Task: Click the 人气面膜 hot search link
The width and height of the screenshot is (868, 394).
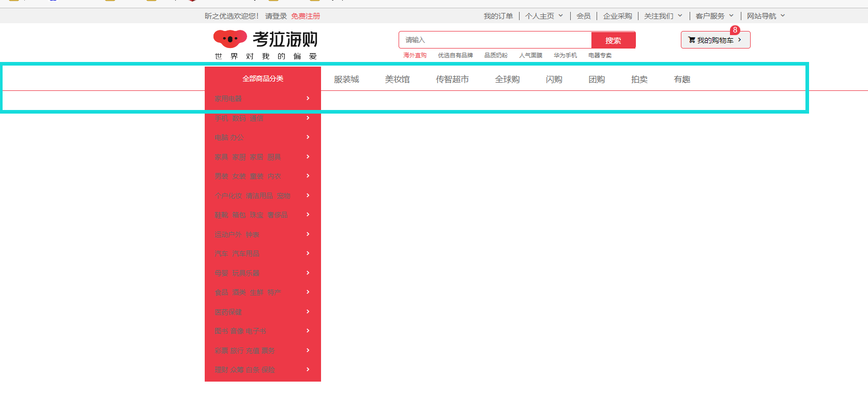Action: [531, 55]
